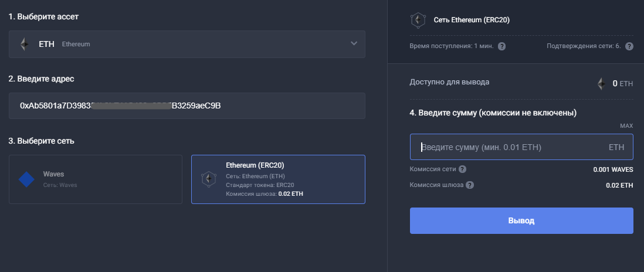Viewport: 644px width, 272px height.
Task: Click the ETH suffix inside amount field
Action: [x=616, y=147]
